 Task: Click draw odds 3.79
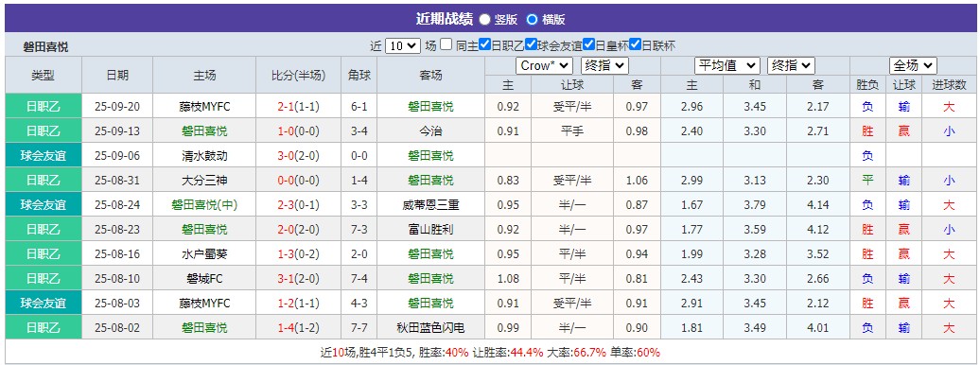755,205
